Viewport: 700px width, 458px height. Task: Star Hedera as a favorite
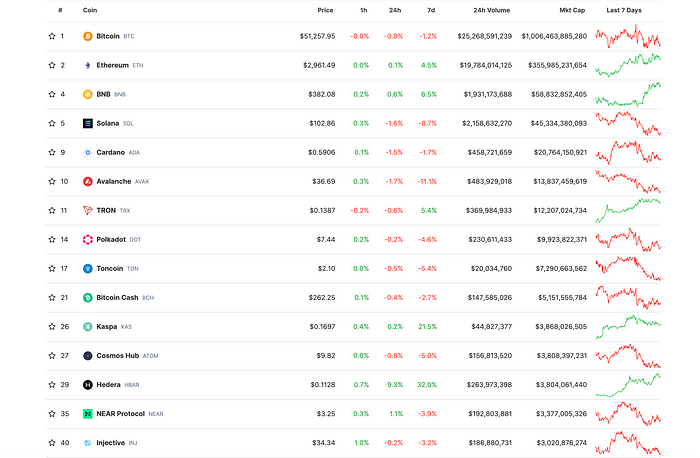coord(52,384)
